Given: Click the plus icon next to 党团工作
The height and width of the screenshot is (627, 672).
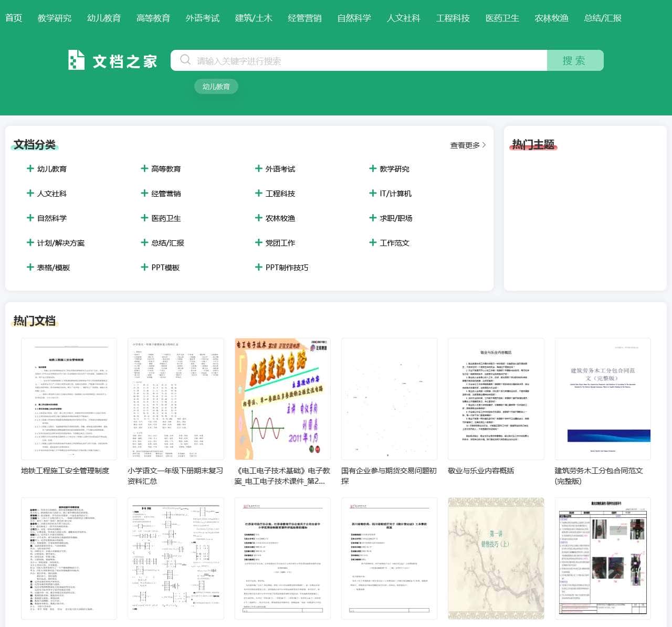Looking at the screenshot, I should click(x=258, y=242).
